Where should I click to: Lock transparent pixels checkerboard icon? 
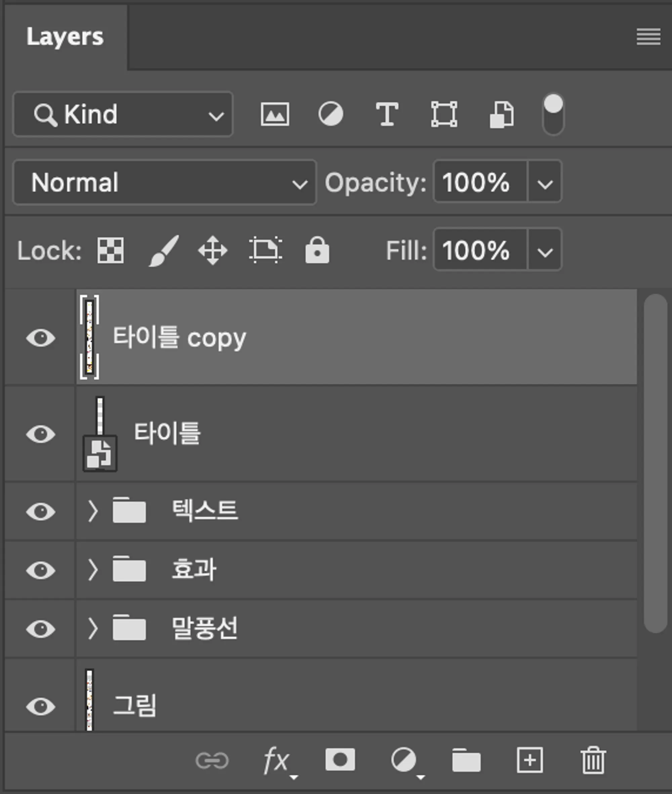(x=111, y=250)
